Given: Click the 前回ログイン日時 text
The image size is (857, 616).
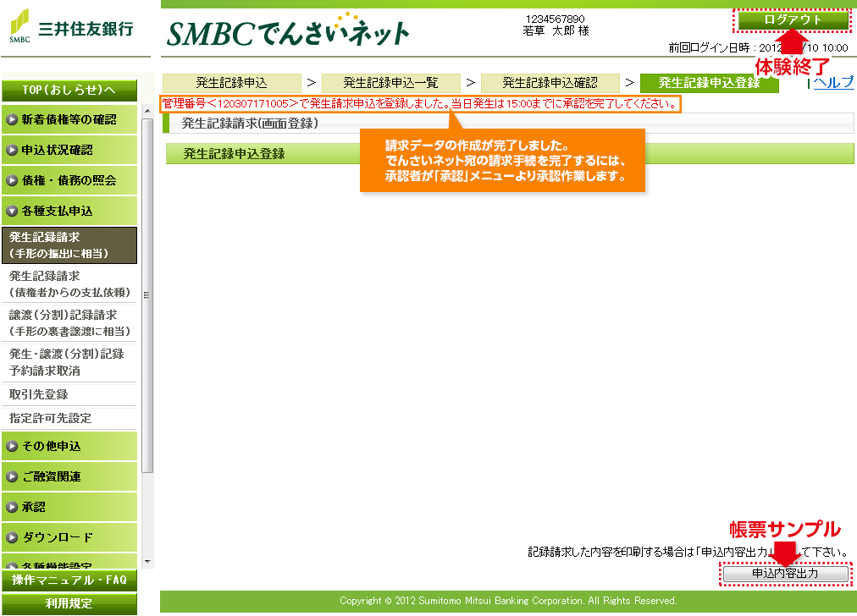Looking at the screenshot, I should [759, 48].
